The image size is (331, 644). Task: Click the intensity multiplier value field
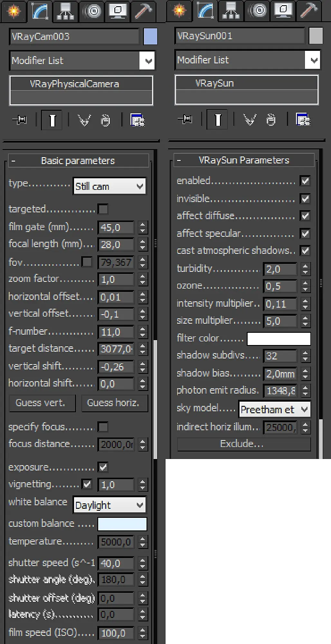click(280, 304)
